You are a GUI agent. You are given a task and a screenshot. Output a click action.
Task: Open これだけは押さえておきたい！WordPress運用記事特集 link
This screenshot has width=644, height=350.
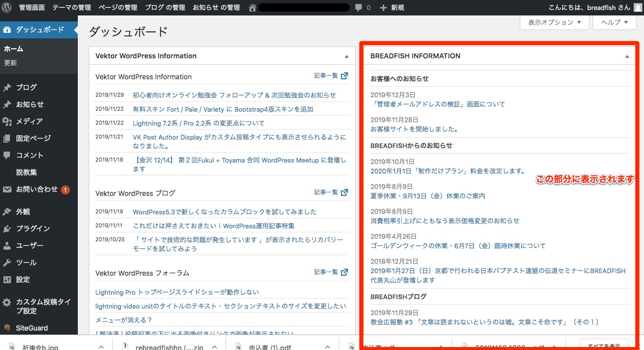tap(214, 225)
